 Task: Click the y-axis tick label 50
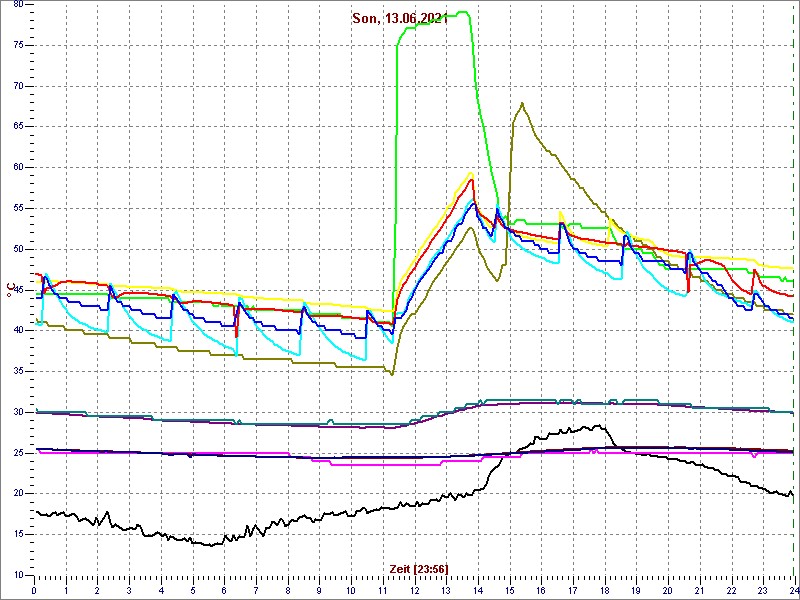click(x=17, y=249)
